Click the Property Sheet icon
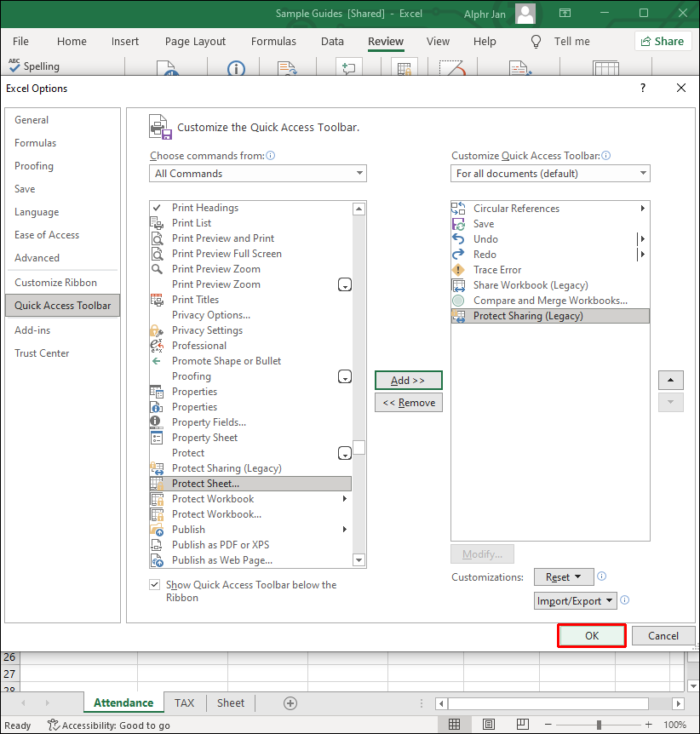 157,438
